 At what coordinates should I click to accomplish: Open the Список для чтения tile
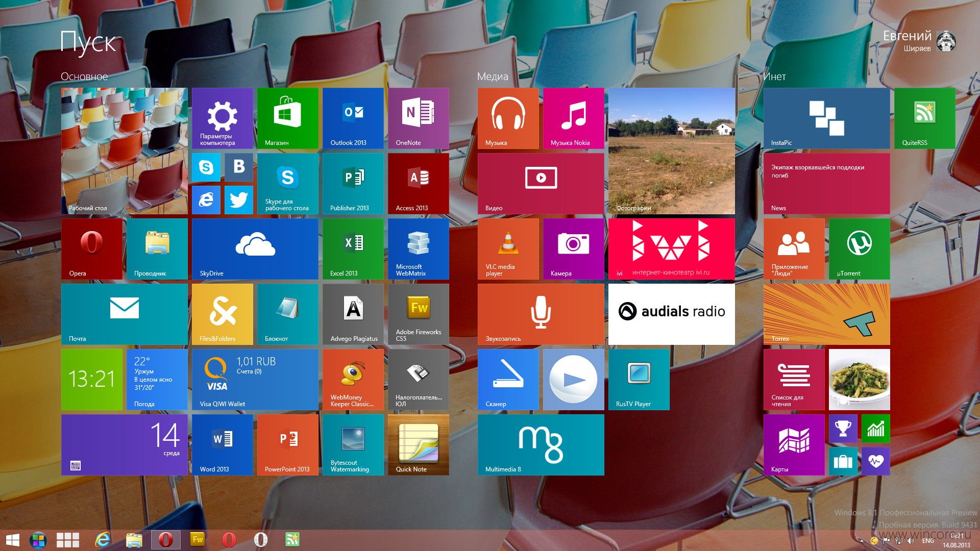(x=794, y=380)
